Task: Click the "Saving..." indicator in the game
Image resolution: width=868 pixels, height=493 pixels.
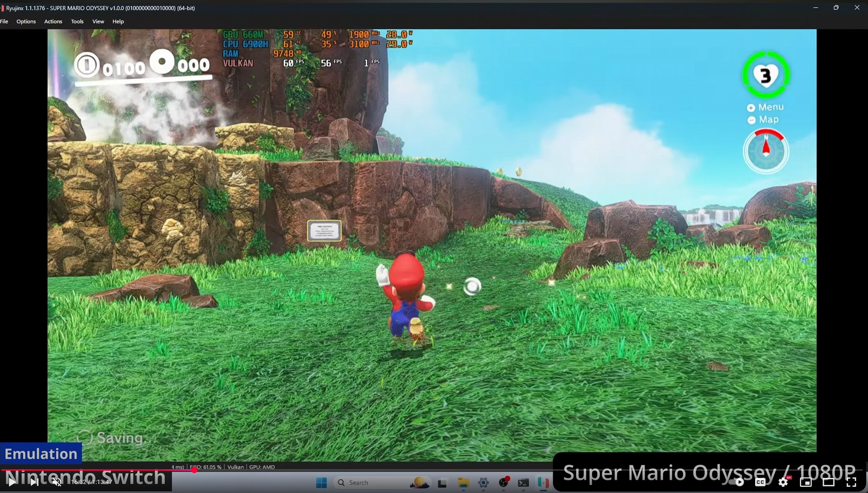Action: point(117,438)
